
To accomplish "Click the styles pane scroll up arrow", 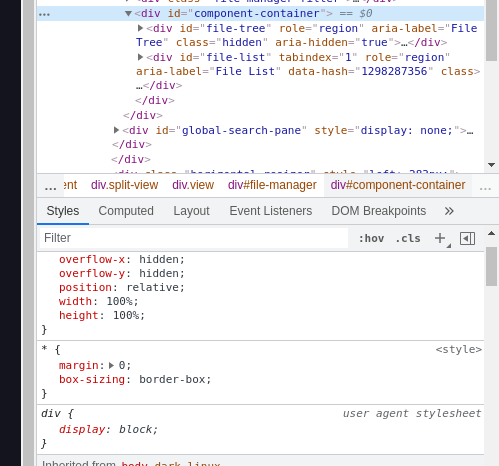I will point(491,233).
